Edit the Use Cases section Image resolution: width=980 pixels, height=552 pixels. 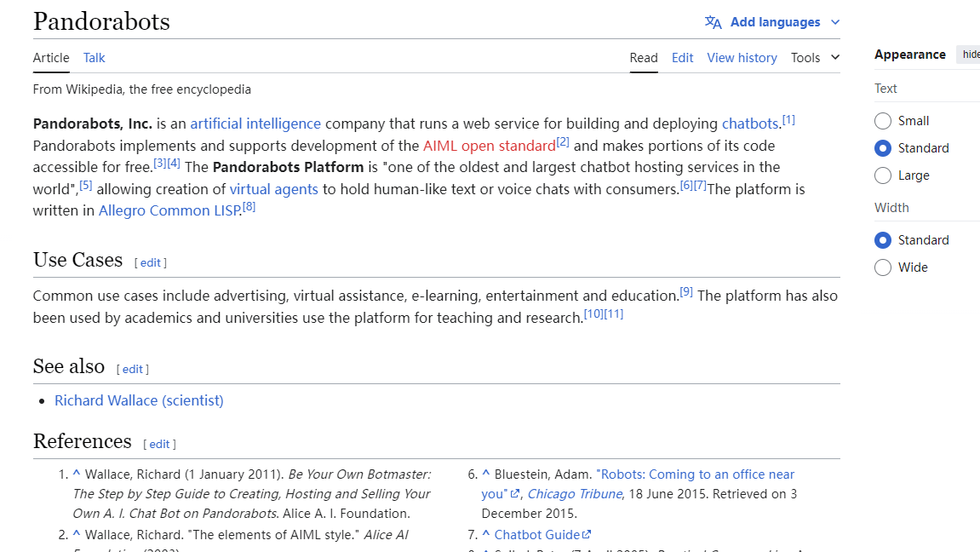point(151,262)
